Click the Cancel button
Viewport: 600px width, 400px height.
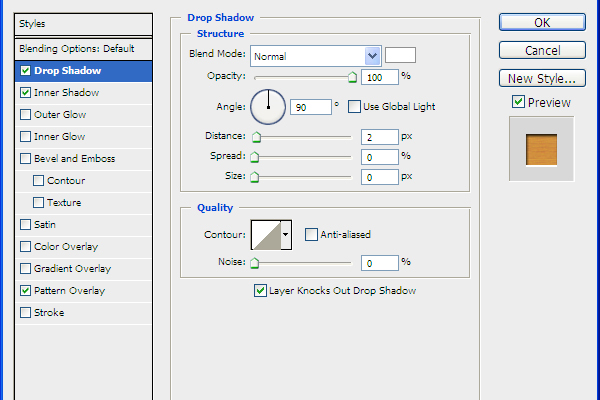[x=542, y=50]
